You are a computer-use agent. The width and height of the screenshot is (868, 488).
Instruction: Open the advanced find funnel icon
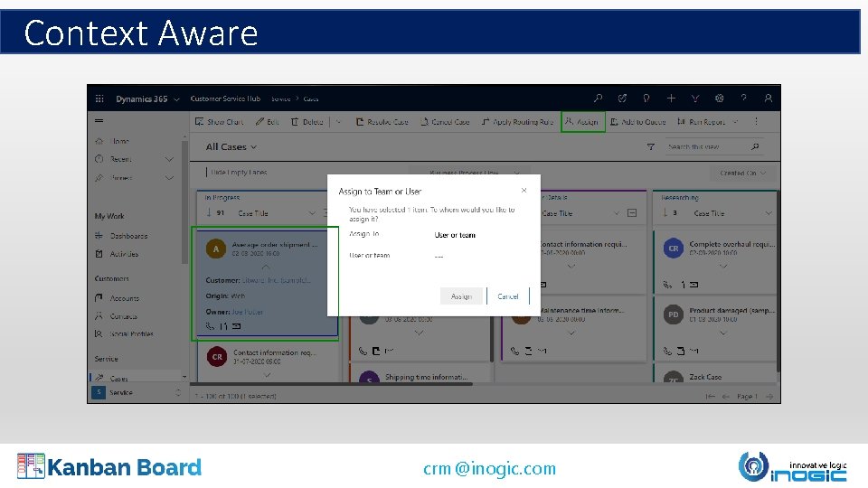point(694,98)
